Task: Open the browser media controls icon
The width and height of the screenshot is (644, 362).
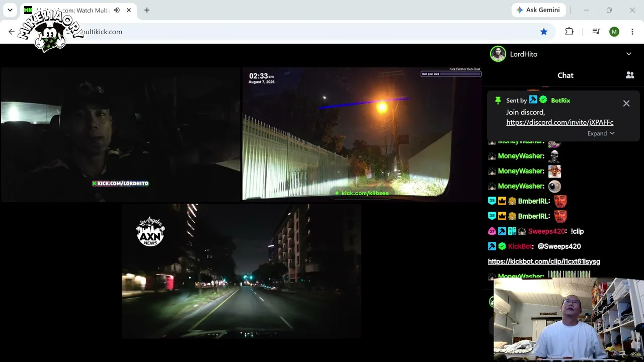Action: click(x=596, y=32)
